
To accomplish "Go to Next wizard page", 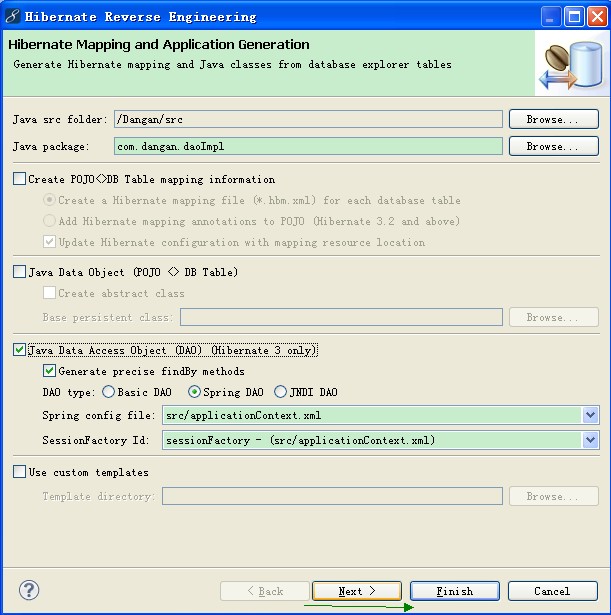I will [357, 591].
